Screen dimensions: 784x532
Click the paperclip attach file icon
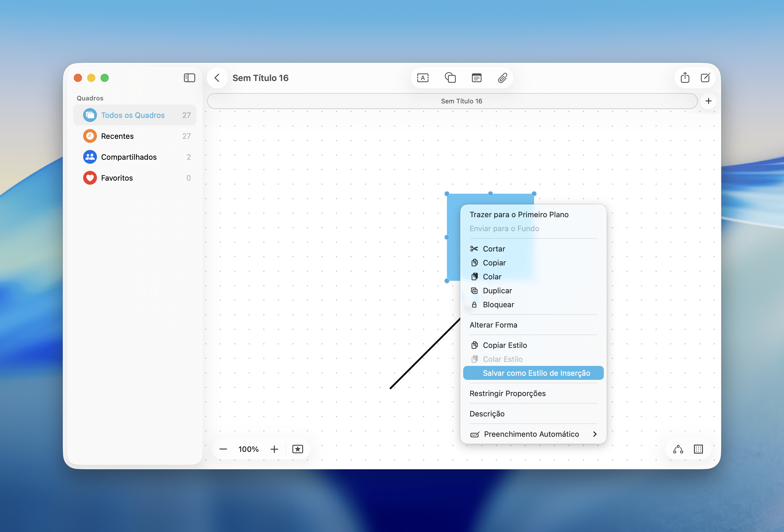pos(502,78)
